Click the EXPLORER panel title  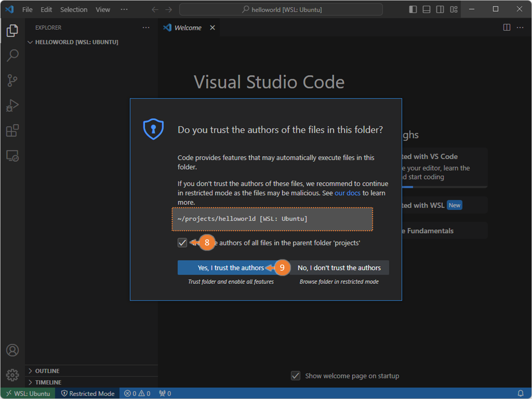tap(48, 28)
